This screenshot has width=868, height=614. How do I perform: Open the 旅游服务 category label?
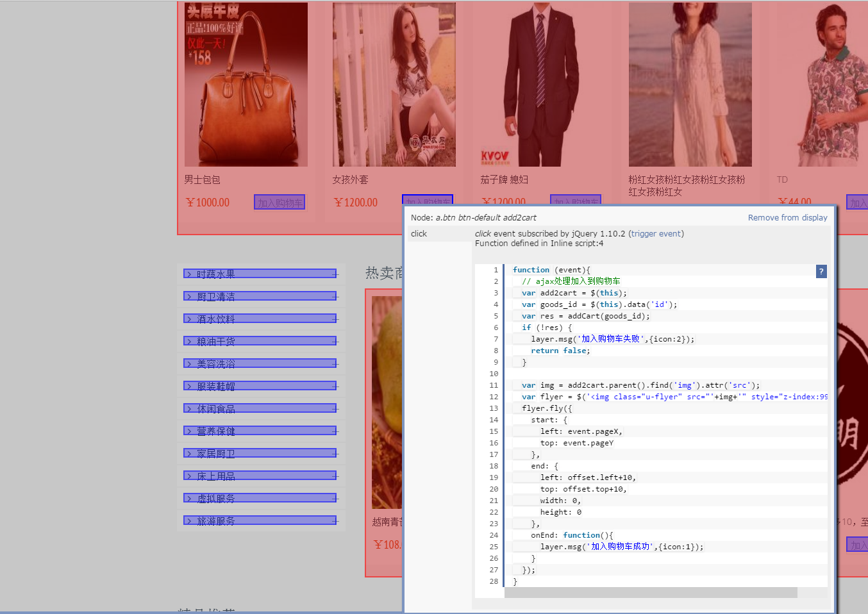tap(216, 521)
